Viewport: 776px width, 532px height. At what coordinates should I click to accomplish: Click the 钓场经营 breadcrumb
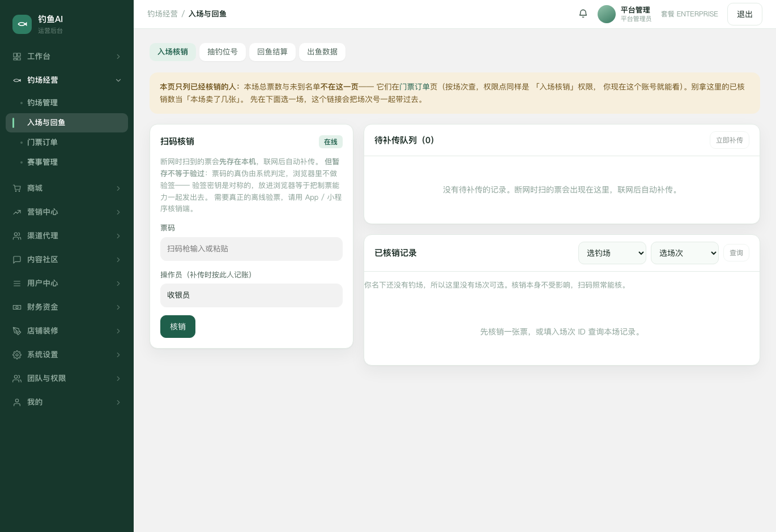point(163,14)
